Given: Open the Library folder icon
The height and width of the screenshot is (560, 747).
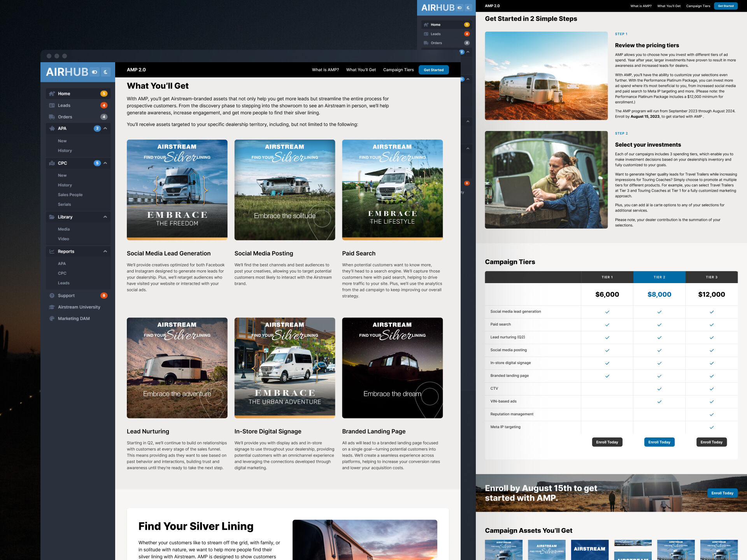Looking at the screenshot, I should pos(52,217).
